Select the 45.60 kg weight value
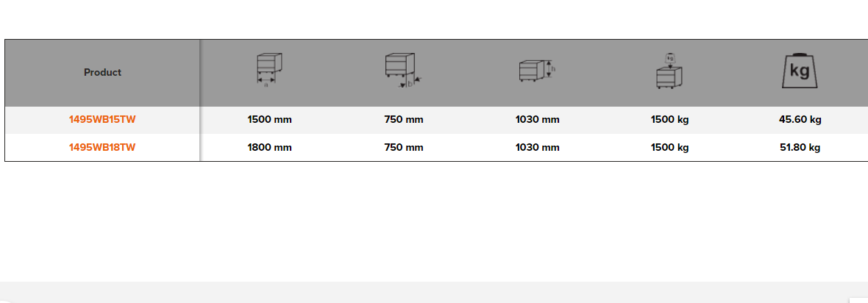868x303 pixels. [x=800, y=120]
